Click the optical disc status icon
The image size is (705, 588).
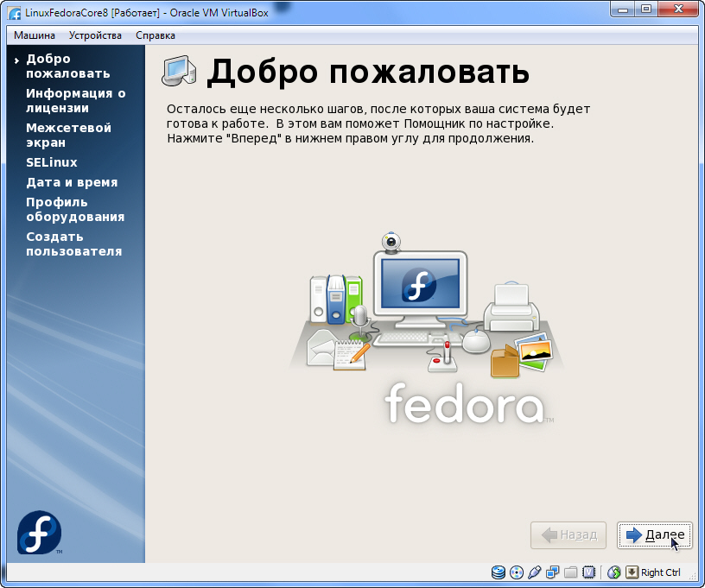pos(517,572)
